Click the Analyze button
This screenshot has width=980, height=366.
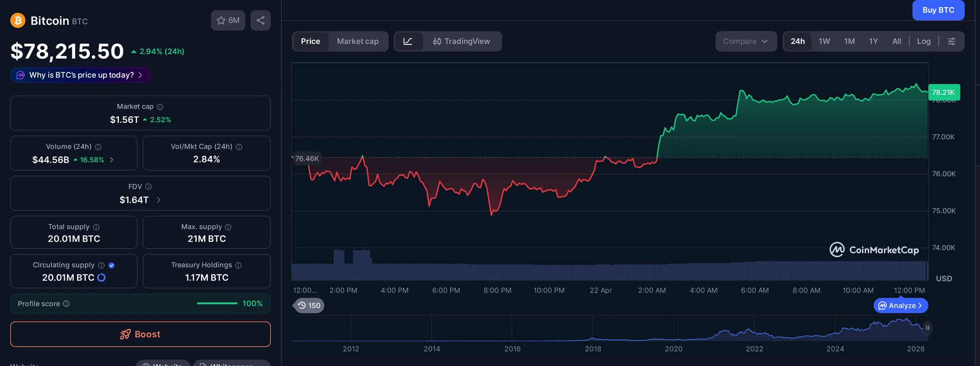[901, 305]
